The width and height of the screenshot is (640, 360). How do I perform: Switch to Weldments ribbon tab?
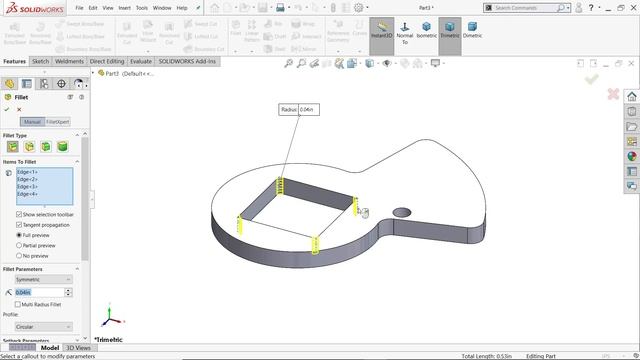coord(69,61)
